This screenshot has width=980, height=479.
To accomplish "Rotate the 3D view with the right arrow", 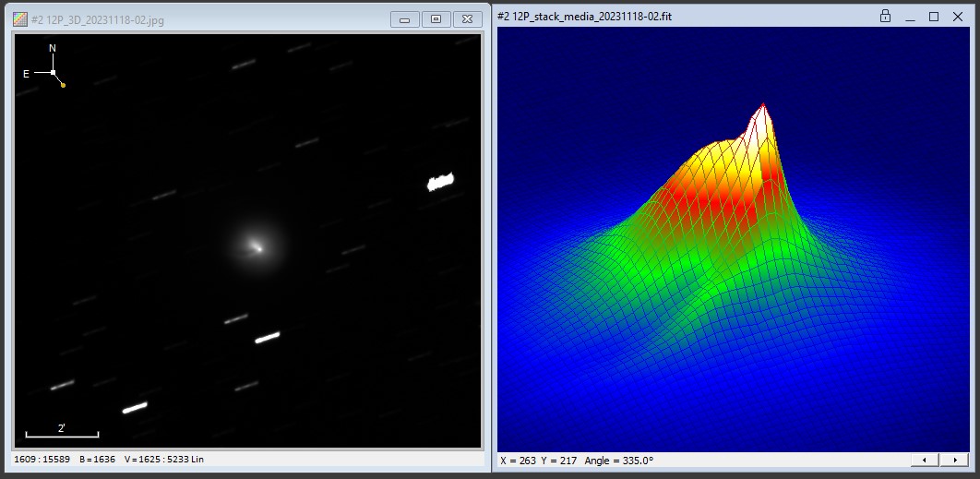I will pyautogui.click(x=954, y=460).
